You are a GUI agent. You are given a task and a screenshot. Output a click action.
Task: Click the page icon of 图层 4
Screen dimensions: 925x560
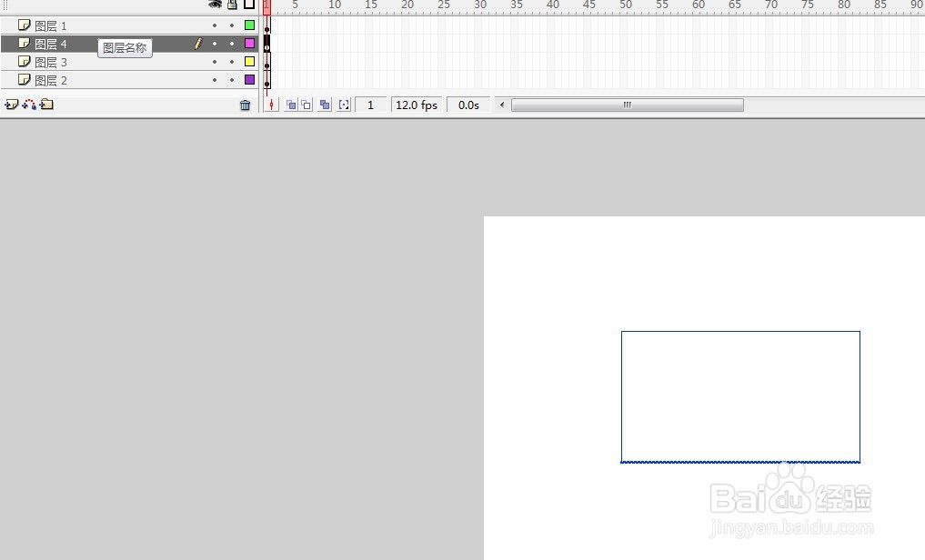pyautogui.click(x=25, y=43)
